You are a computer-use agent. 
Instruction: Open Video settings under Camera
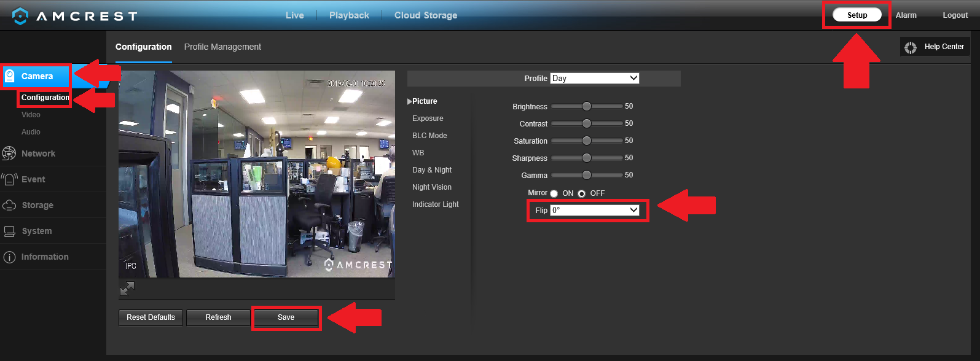pyautogui.click(x=31, y=115)
